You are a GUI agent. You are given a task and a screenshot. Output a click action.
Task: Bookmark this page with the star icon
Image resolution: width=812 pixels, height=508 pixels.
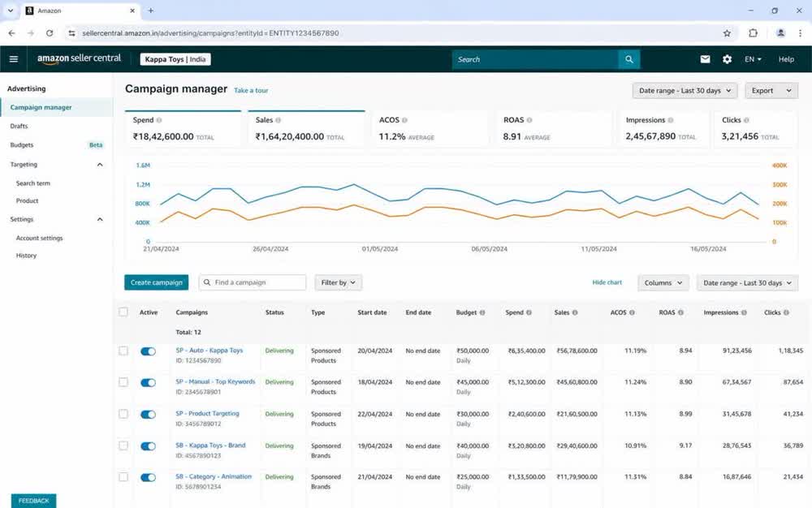tap(727, 33)
